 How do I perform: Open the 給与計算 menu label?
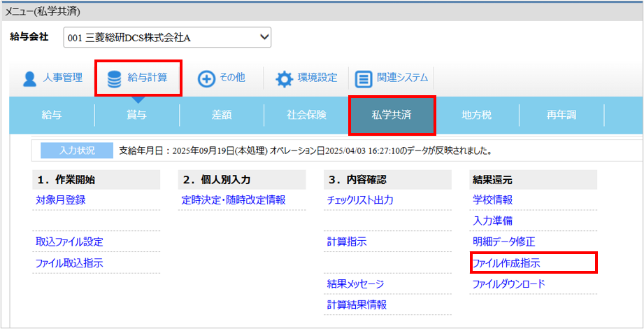click(148, 78)
